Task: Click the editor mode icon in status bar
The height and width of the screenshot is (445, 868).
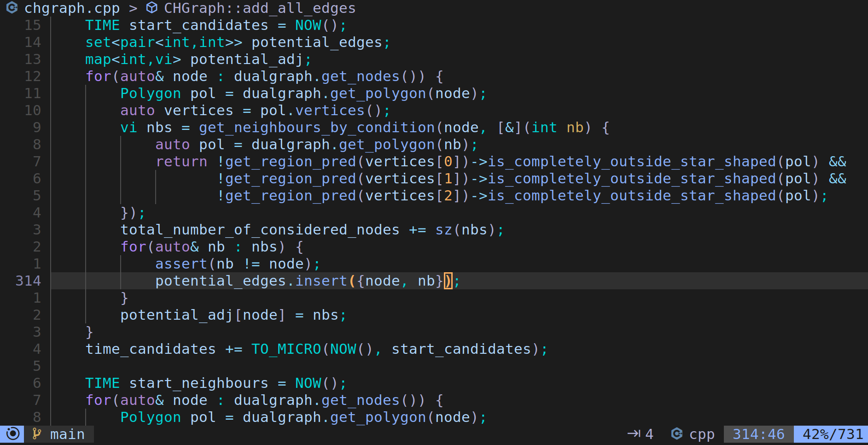Action: pyautogui.click(x=13, y=434)
